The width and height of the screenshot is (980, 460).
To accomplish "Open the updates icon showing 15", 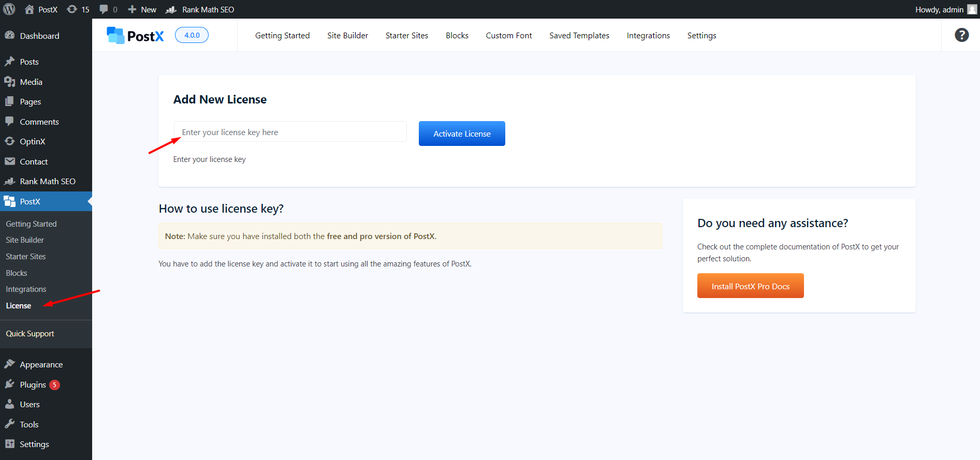I will click(x=72, y=9).
